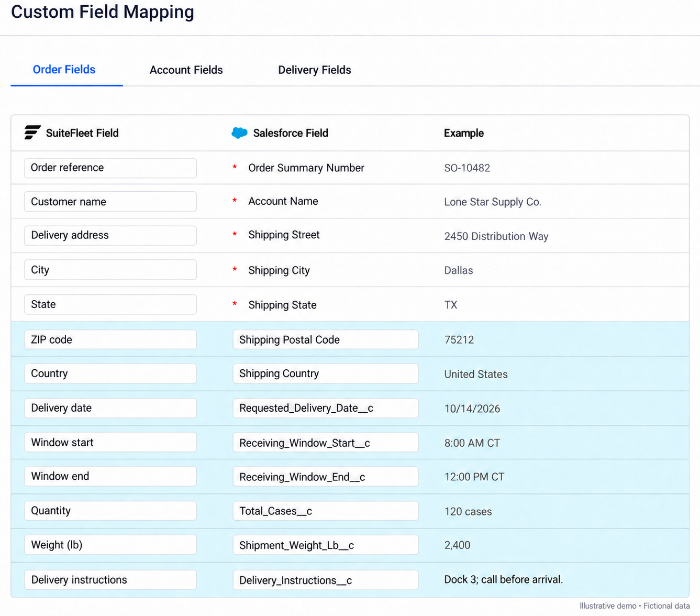This screenshot has height=616, width=700.
Task: Click the Weight (lb) field
Action: tap(110, 545)
